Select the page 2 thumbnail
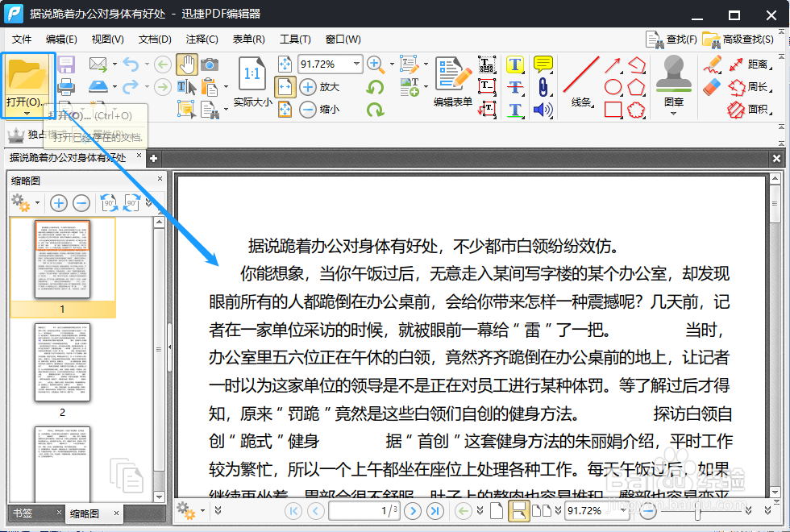This screenshot has width=790, height=532. pos(62,364)
